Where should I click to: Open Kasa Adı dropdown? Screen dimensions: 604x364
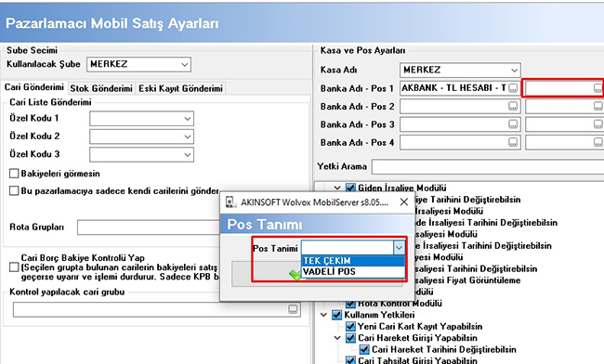coord(514,70)
